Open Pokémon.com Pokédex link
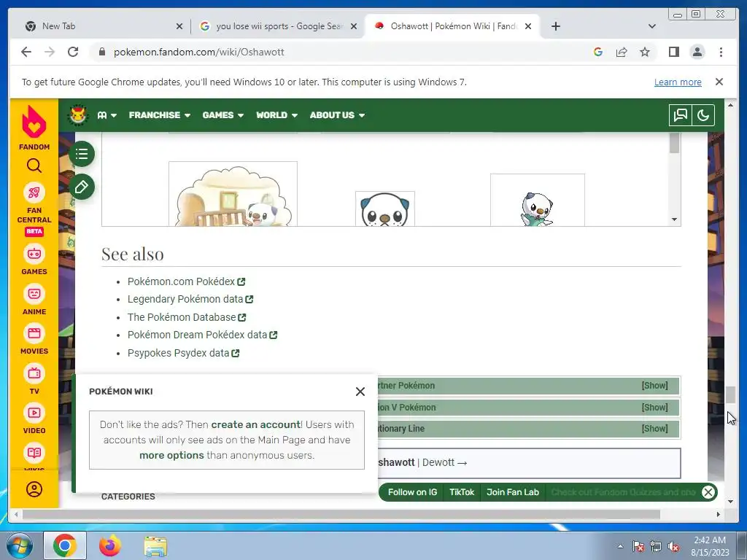 tap(186, 281)
